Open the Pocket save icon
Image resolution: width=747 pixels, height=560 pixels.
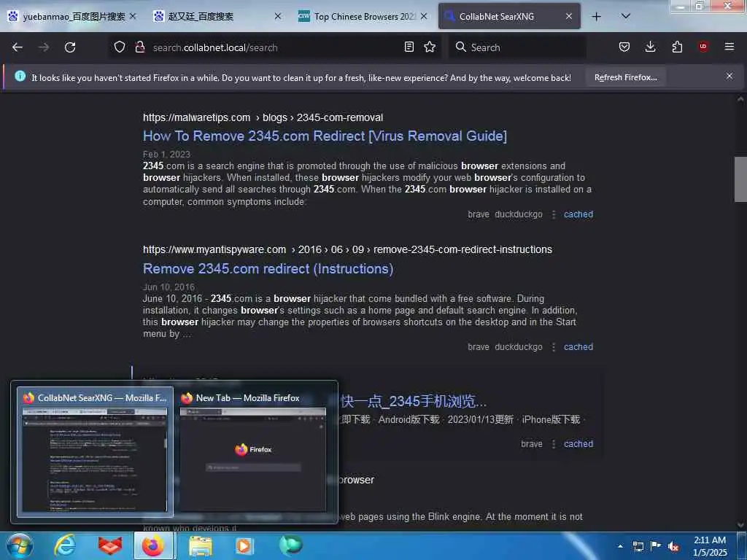coord(624,47)
